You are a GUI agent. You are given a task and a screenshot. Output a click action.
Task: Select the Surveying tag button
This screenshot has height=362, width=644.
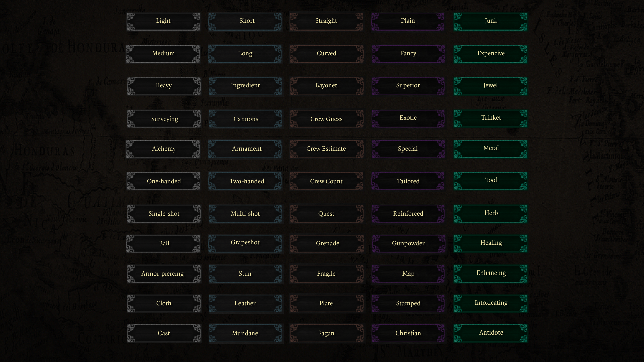pyautogui.click(x=163, y=119)
